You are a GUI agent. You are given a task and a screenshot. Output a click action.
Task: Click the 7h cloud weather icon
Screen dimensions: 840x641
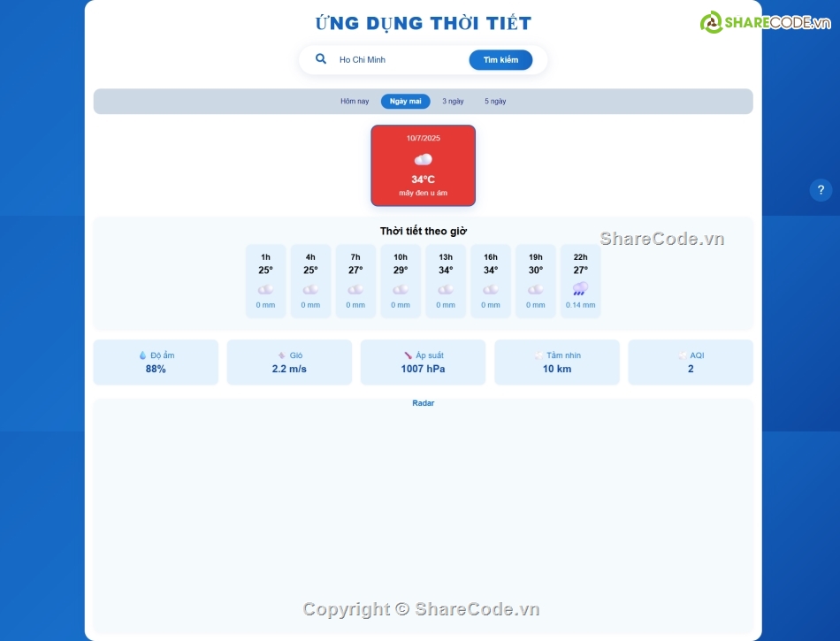point(355,290)
